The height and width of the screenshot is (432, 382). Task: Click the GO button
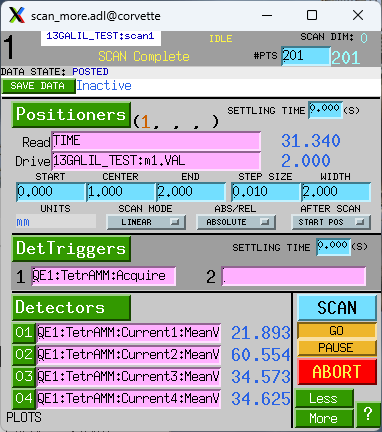(x=337, y=331)
